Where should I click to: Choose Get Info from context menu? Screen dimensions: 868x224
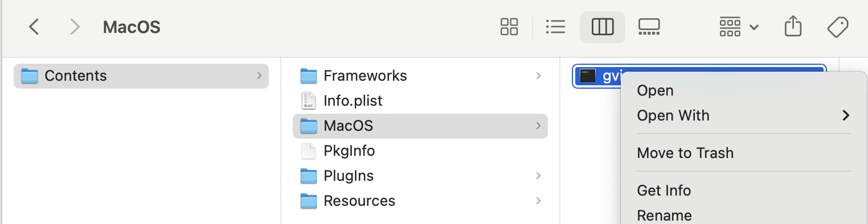tap(664, 190)
